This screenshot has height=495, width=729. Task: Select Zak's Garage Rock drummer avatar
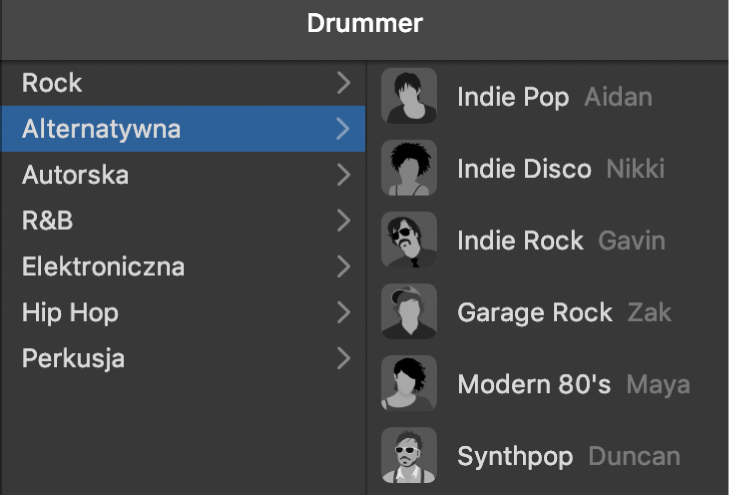pyautogui.click(x=409, y=311)
